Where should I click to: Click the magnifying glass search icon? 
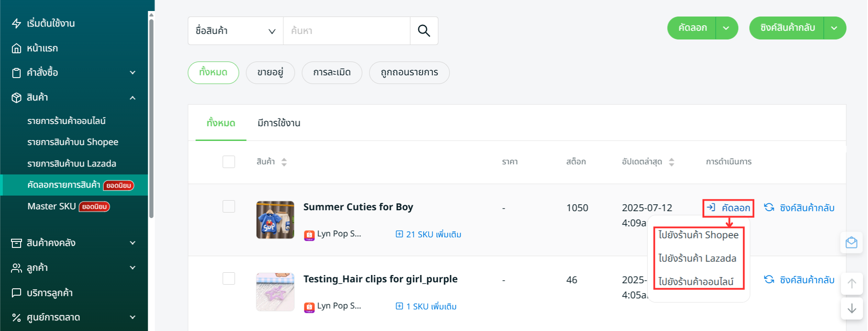(424, 31)
